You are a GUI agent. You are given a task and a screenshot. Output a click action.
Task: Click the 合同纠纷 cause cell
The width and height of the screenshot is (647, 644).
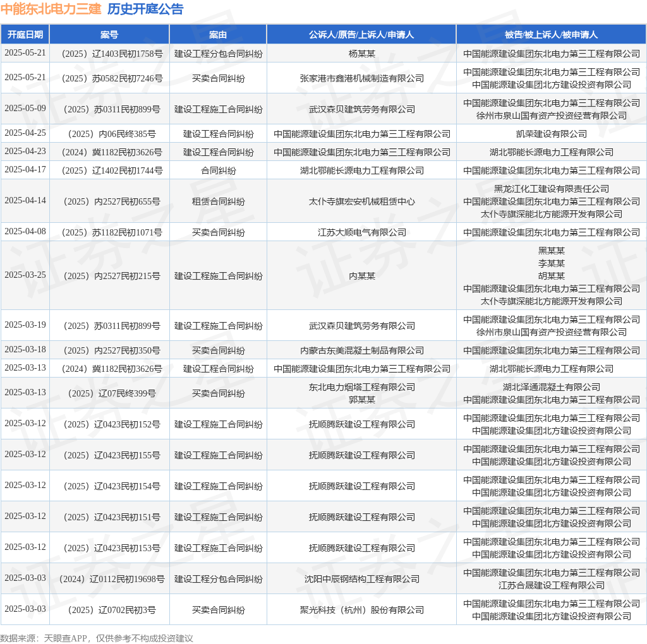point(218,170)
